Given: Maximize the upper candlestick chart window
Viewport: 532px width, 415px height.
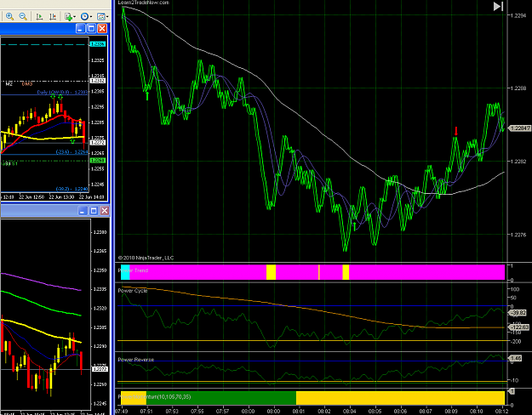Looking at the screenshot, I should click(91, 28).
